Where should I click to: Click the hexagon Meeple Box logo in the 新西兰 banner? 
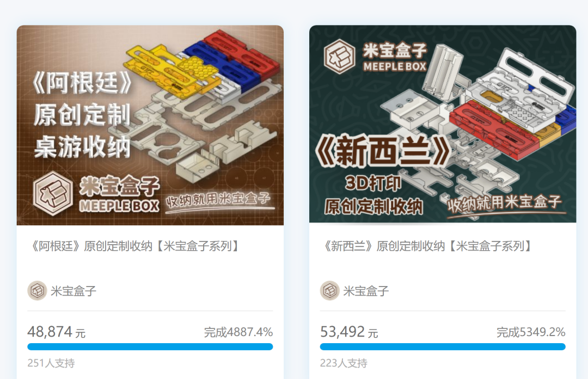point(340,57)
